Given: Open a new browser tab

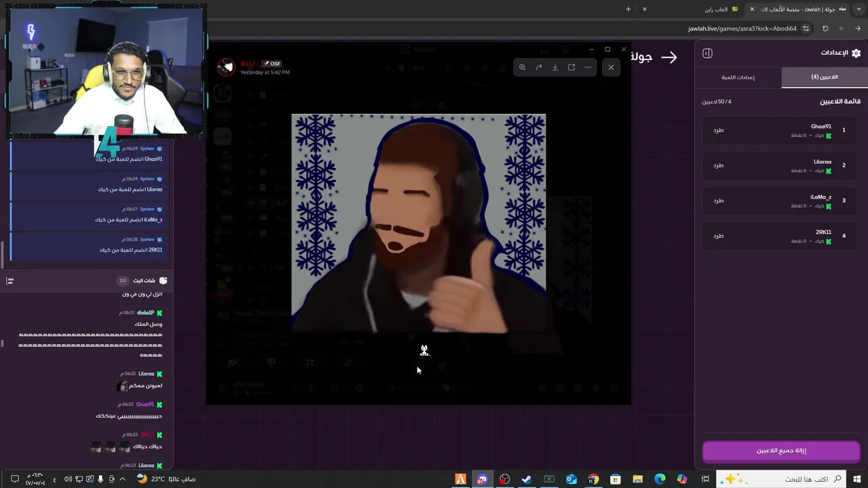Looking at the screenshot, I should point(628,9).
